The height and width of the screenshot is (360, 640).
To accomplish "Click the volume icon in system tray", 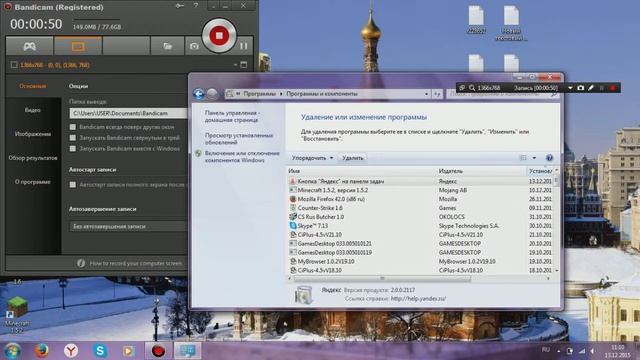I will click(593, 351).
